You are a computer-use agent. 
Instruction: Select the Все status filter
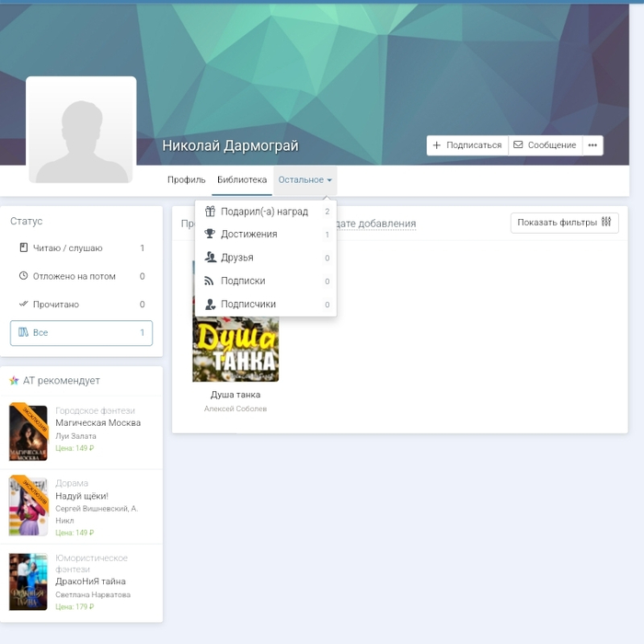pos(81,332)
